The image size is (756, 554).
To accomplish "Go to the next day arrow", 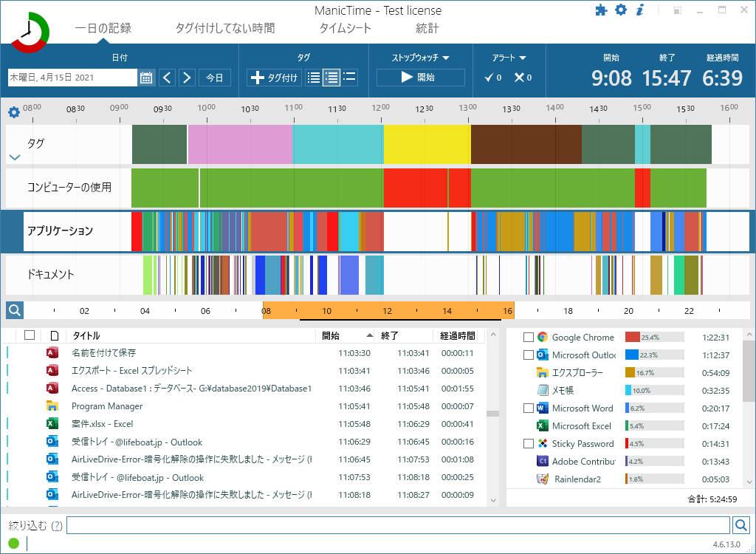I will [187, 78].
